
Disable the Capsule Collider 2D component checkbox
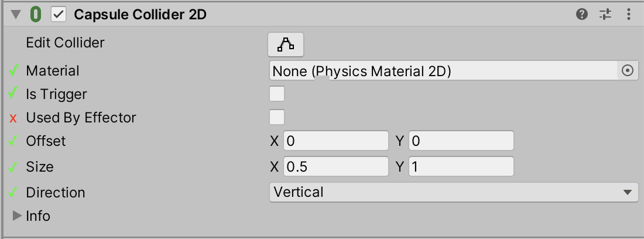pyautogui.click(x=59, y=15)
